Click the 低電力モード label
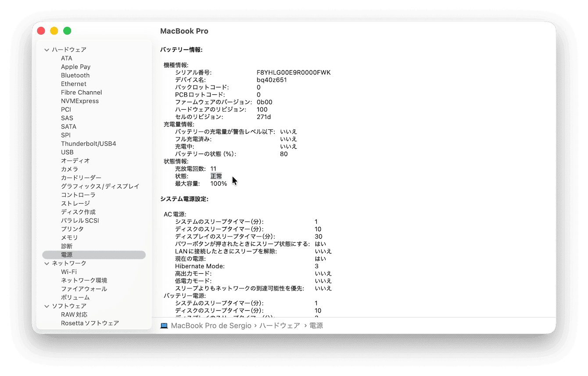Viewport: 588px width, 376px height. pyautogui.click(x=193, y=281)
